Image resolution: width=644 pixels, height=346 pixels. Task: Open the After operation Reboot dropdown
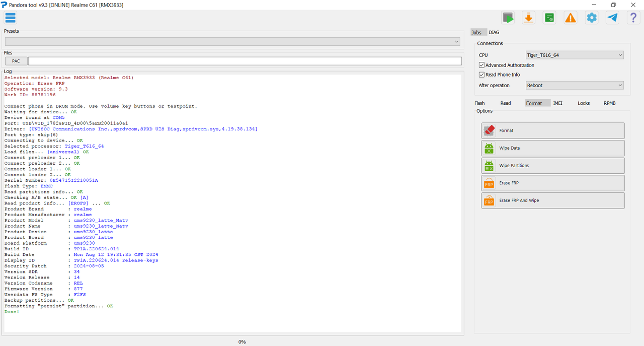click(x=575, y=85)
